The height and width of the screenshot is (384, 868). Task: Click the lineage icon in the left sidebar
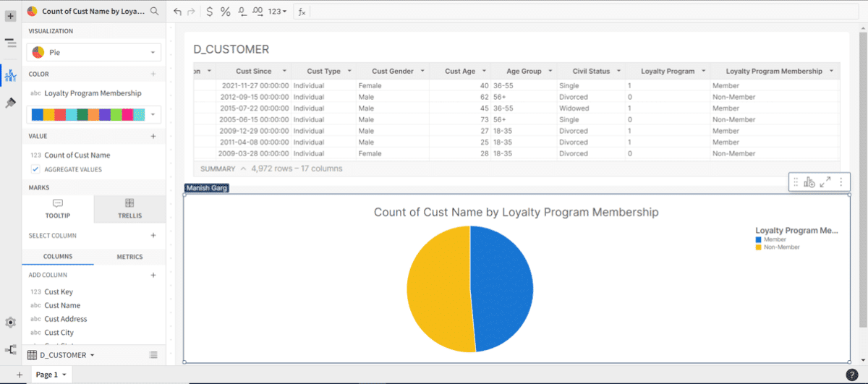pos(10,350)
